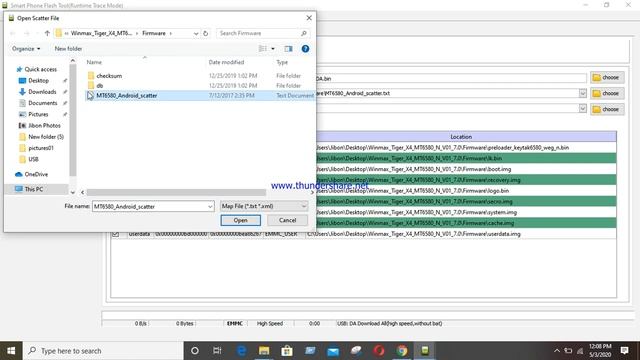Toggle the userdata partition checkbox
The image size is (640, 360).
pyautogui.click(x=116, y=234)
